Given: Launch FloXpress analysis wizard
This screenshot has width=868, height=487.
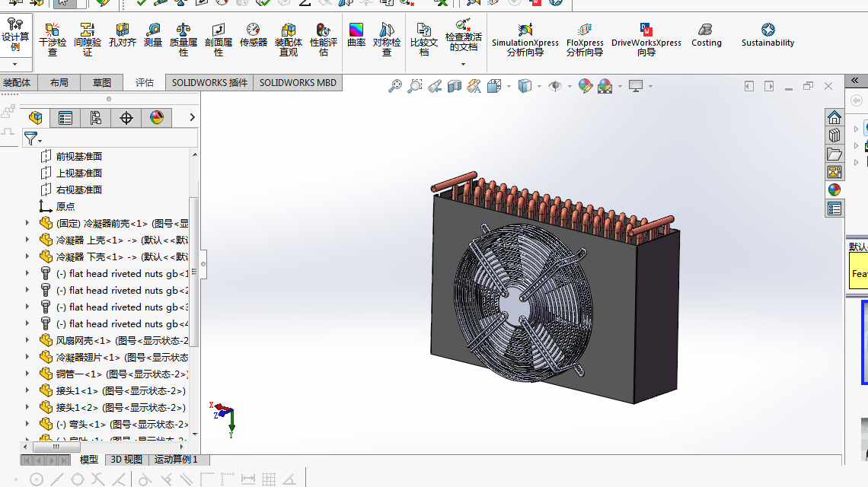Looking at the screenshot, I should (585, 40).
